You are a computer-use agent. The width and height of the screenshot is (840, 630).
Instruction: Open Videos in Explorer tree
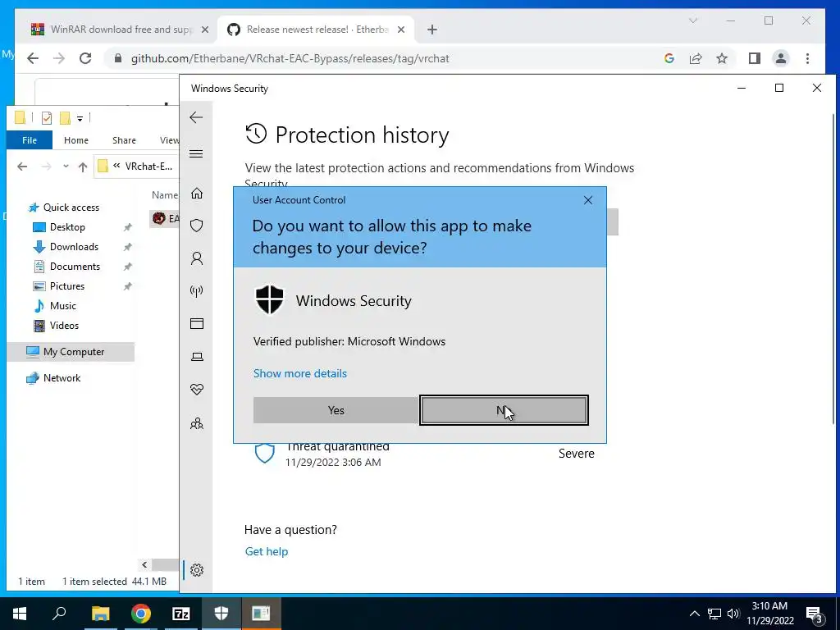[x=64, y=326]
